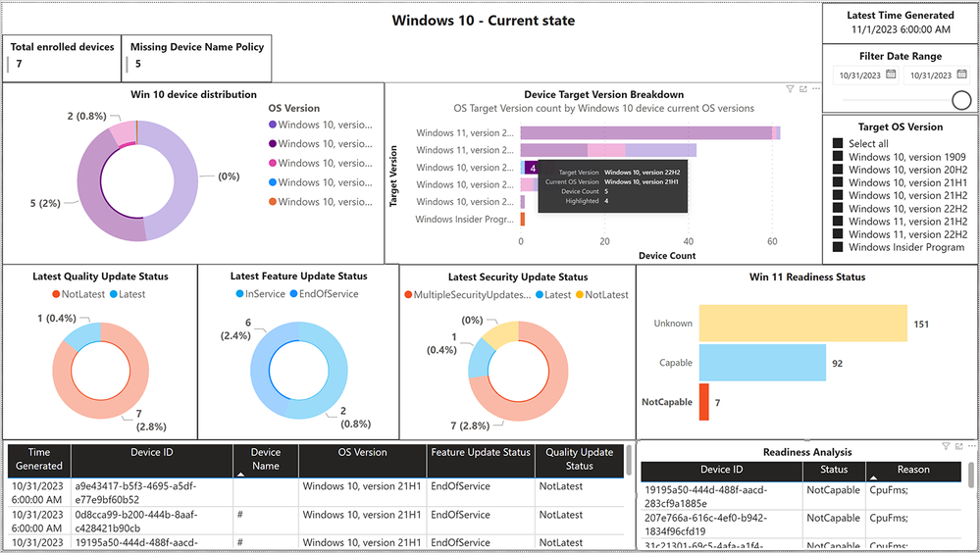Check the Select all box
This screenshot has width=980, height=553.
tap(838, 143)
